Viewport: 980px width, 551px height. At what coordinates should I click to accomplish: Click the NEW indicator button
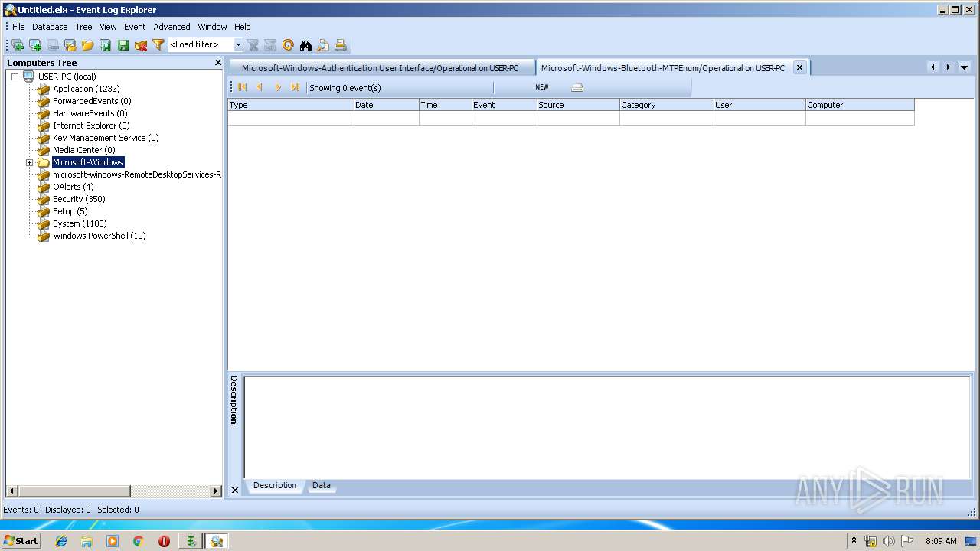click(542, 87)
